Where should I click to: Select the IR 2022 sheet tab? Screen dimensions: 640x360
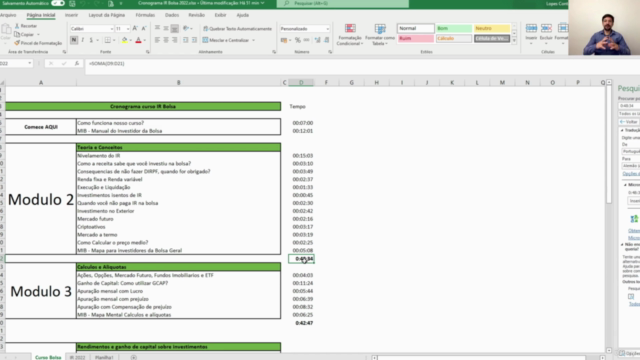[77, 357]
